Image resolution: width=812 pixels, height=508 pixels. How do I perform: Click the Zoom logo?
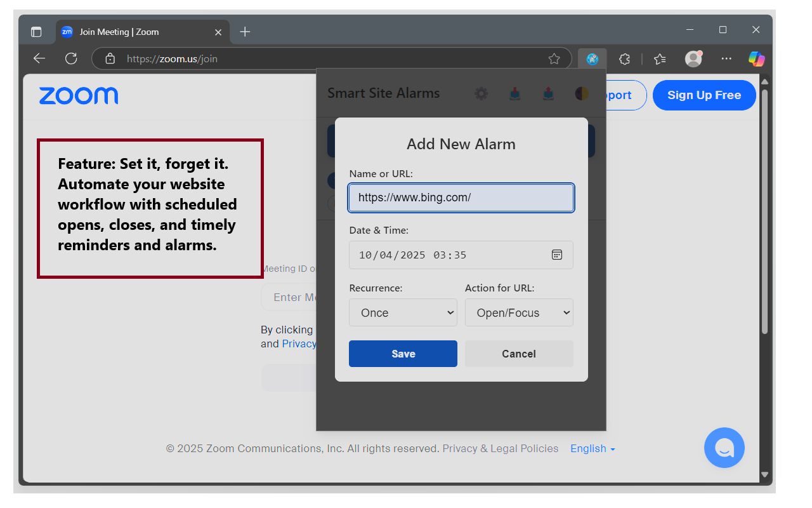(x=78, y=95)
